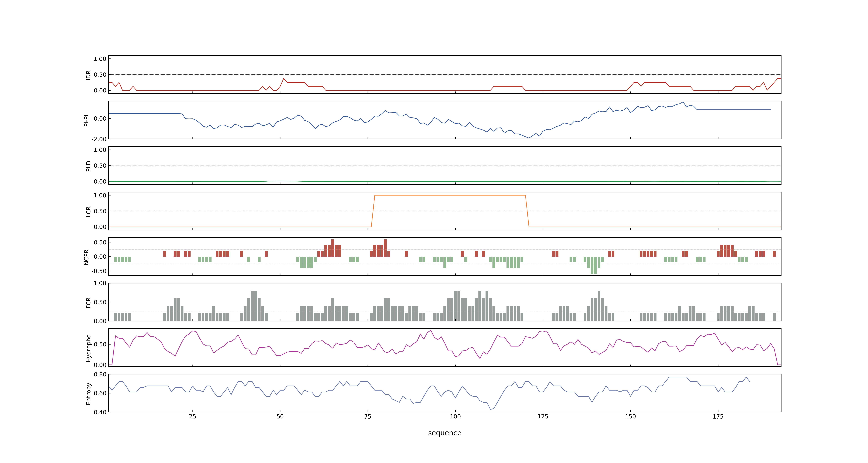Click the Pi-Pi y-axis label
This screenshot has width=868, height=463.
pyautogui.click(x=86, y=120)
